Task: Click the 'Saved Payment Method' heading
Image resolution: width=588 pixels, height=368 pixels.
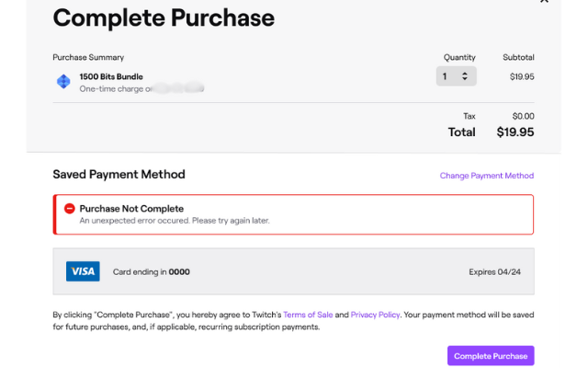Action: tap(119, 174)
